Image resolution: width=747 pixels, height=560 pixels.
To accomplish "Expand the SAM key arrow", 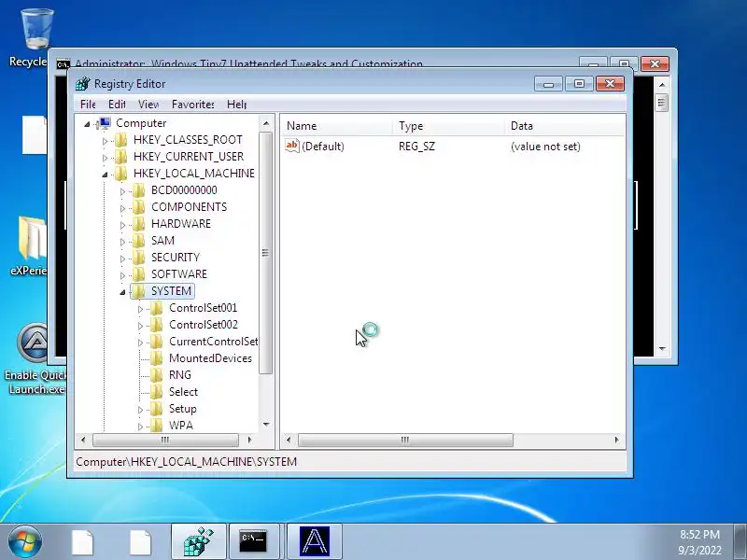I will tap(122, 242).
